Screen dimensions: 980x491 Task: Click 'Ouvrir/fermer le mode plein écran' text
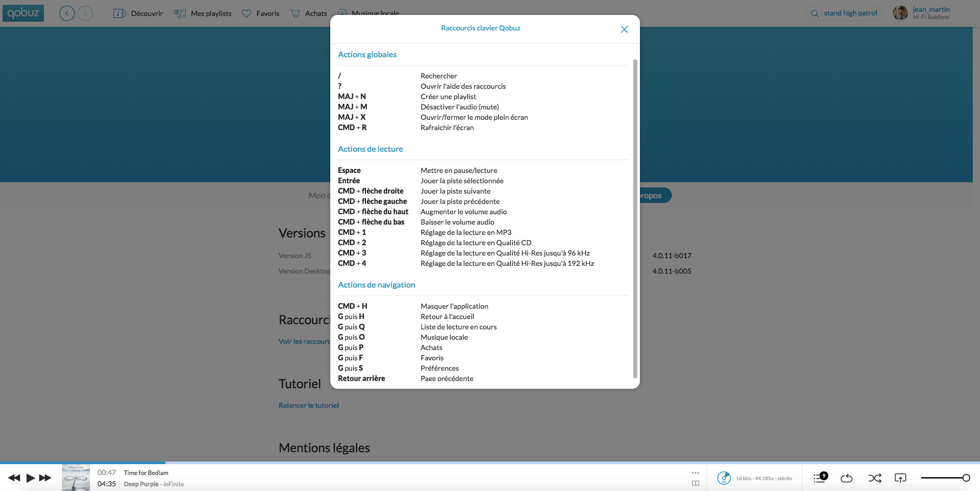(x=474, y=117)
